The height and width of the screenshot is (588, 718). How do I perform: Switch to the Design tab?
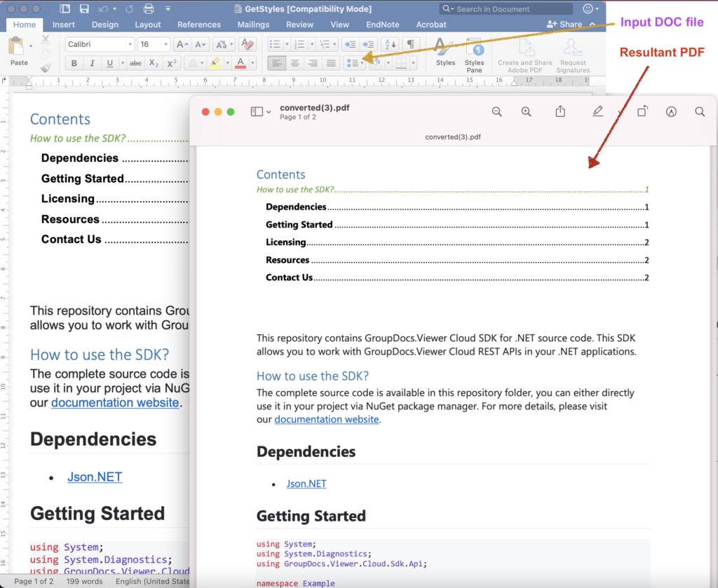[x=105, y=25]
